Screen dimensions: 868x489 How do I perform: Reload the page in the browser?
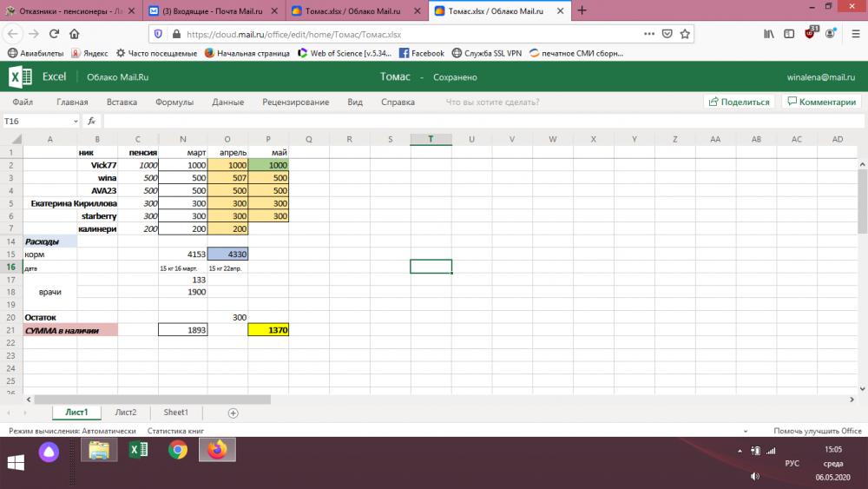[x=54, y=34]
